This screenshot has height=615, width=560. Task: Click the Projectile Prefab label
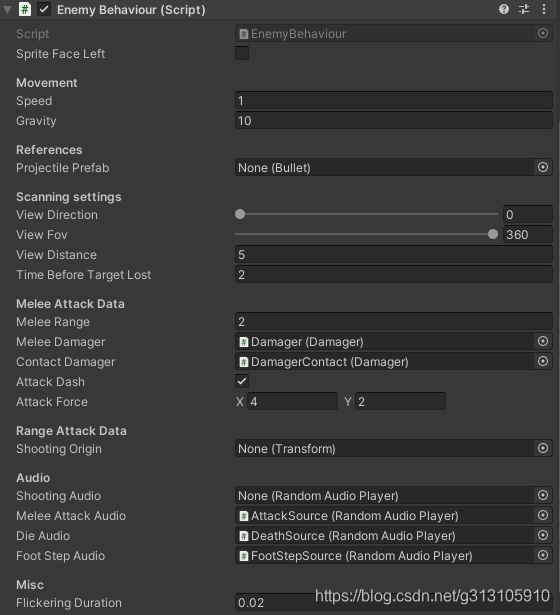point(63,168)
